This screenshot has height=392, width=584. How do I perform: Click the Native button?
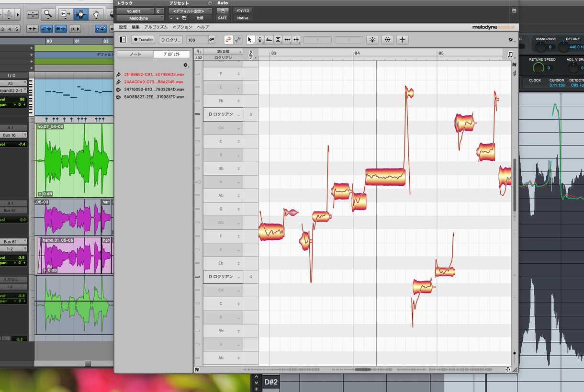tap(243, 18)
